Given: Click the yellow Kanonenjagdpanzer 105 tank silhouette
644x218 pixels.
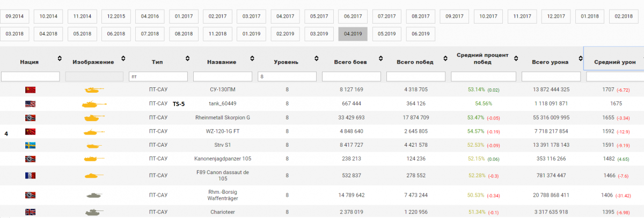Looking at the screenshot, I should [93, 159].
